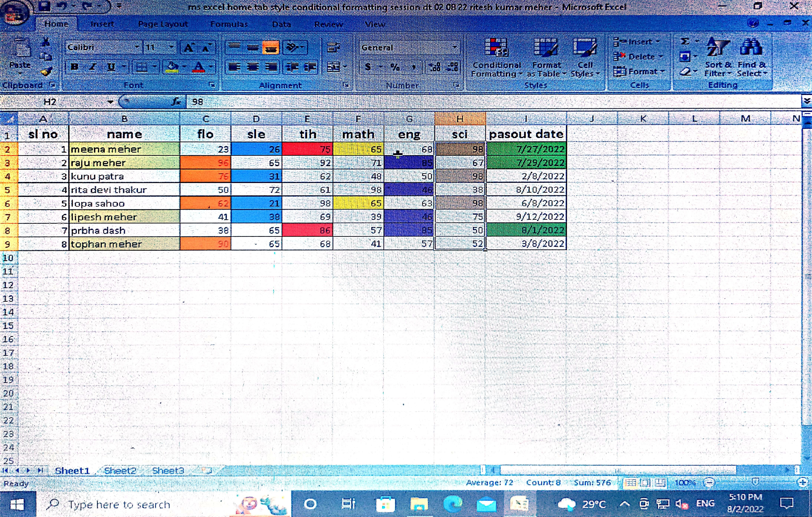The image size is (812, 517).
Task: Click the zoom slider in status bar
Action: click(755, 482)
